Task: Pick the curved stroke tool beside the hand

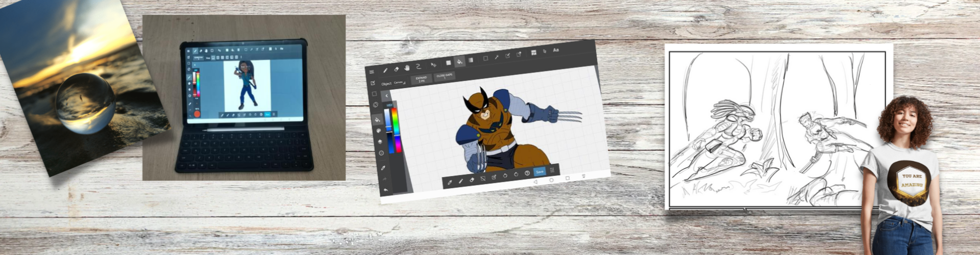Action: click(419, 66)
